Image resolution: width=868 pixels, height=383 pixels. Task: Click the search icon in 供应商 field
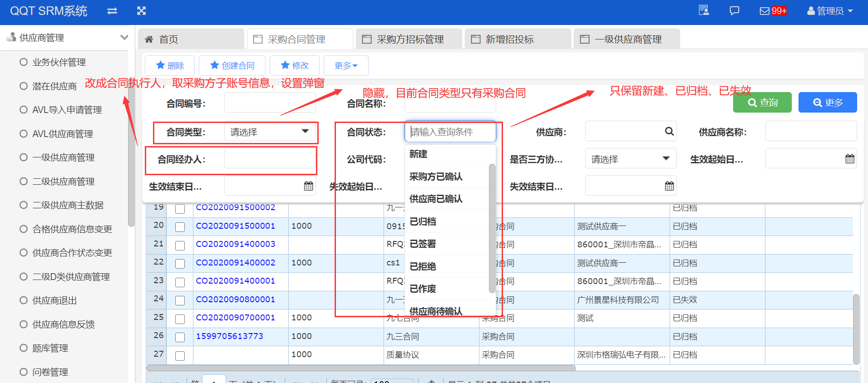[x=669, y=132]
